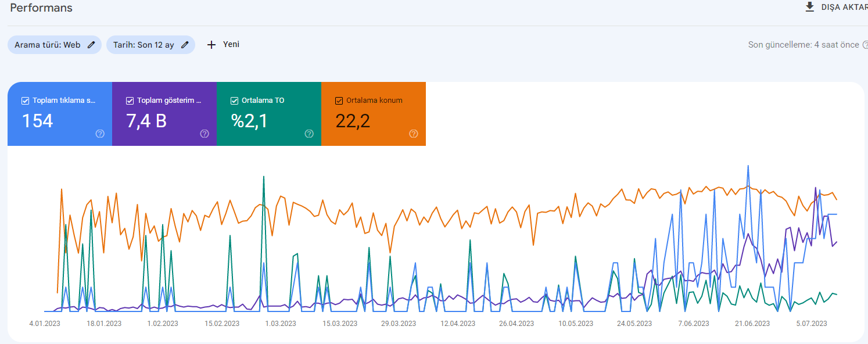Select the 22,2 average position metric card

tap(374, 114)
